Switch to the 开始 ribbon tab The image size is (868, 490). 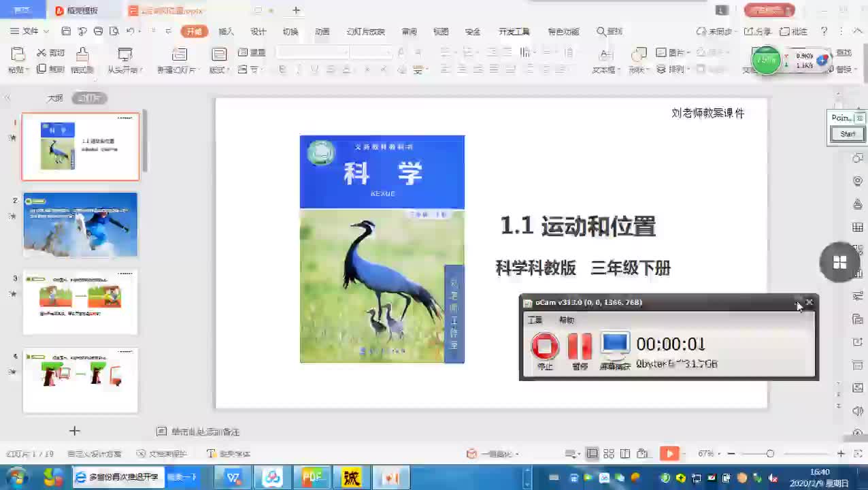click(195, 31)
